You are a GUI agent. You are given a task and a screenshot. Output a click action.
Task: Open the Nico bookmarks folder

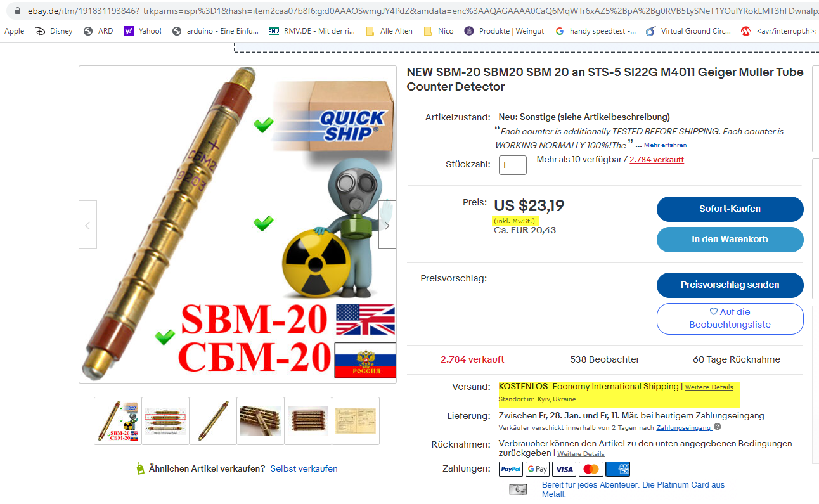439,30
